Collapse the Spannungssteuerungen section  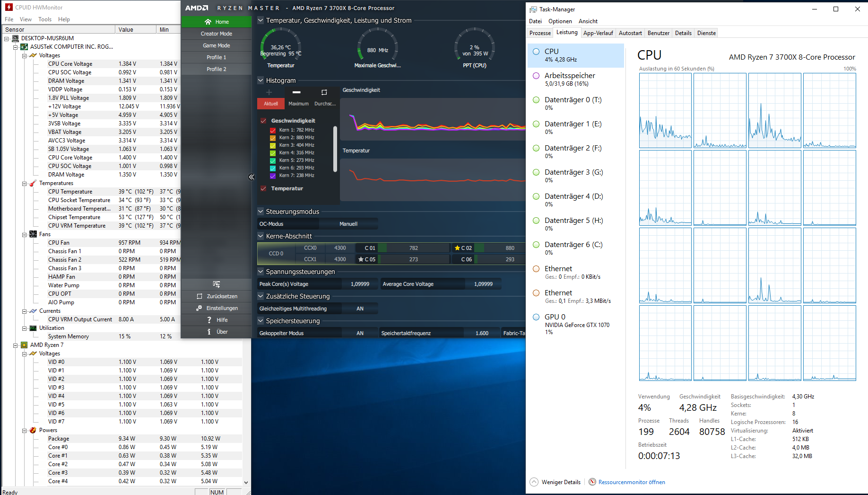260,272
